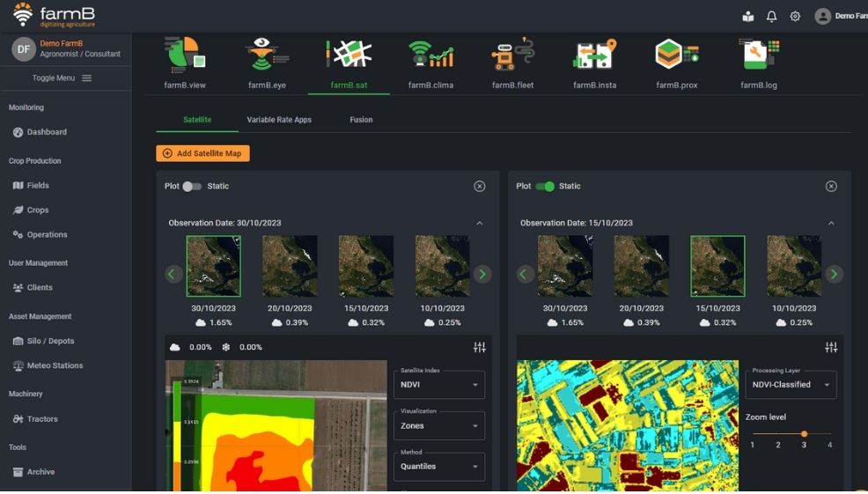Select the 10/10/2023 thumbnail in right panel
Viewport: 868px width, 494px height.
pyautogui.click(x=794, y=266)
